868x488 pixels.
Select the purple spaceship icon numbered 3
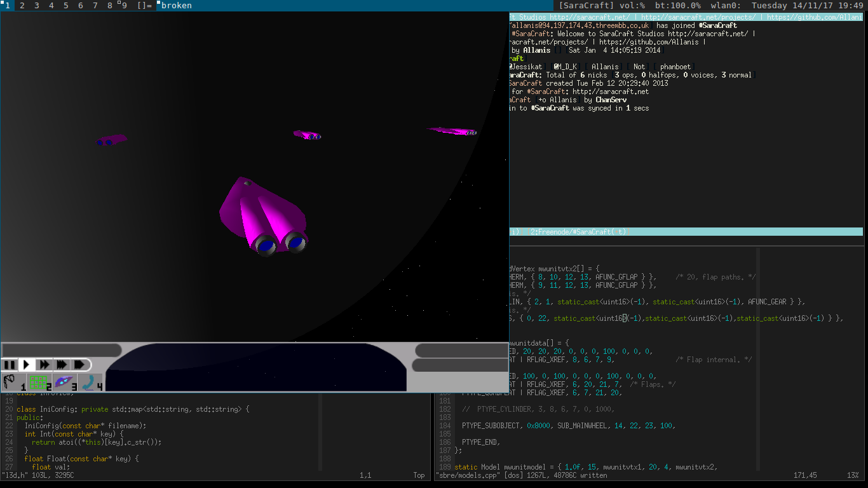pyautogui.click(x=65, y=382)
